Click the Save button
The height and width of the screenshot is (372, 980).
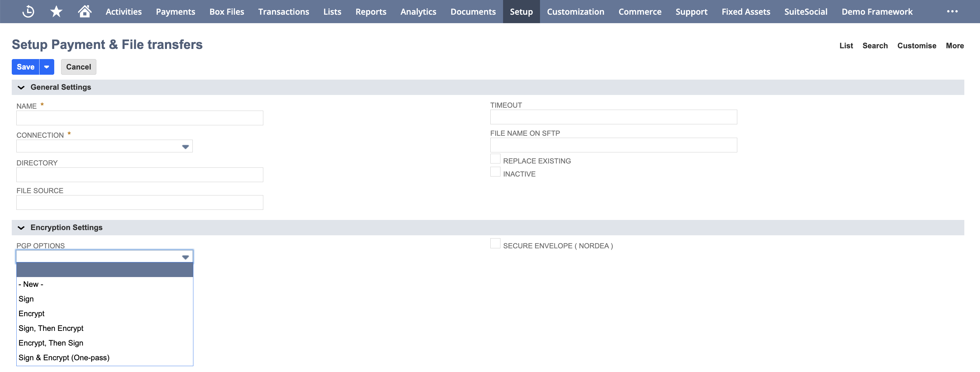[25, 67]
